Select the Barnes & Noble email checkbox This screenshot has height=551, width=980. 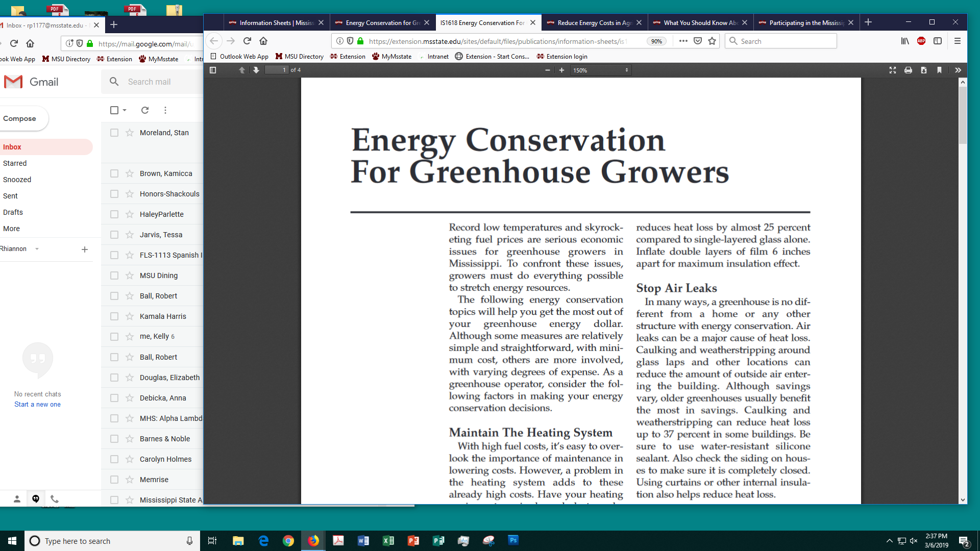pyautogui.click(x=114, y=439)
